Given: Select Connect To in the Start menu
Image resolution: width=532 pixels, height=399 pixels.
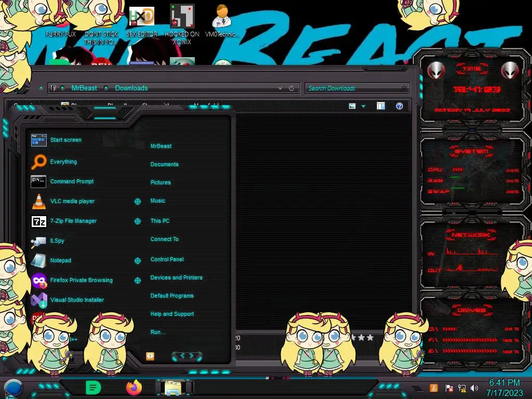Looking at the screenshot, I should click(165, 239).
